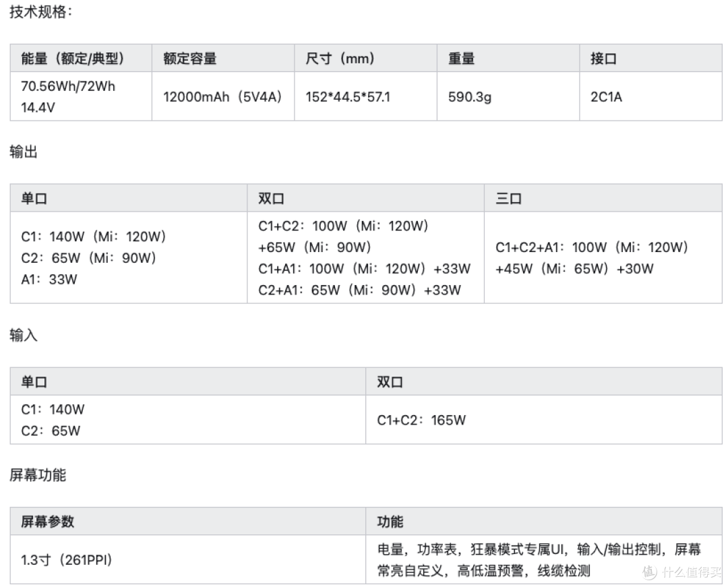Select the 12000mAh（5V4A）cell
728x587 pixels.
tap(222, 97)
